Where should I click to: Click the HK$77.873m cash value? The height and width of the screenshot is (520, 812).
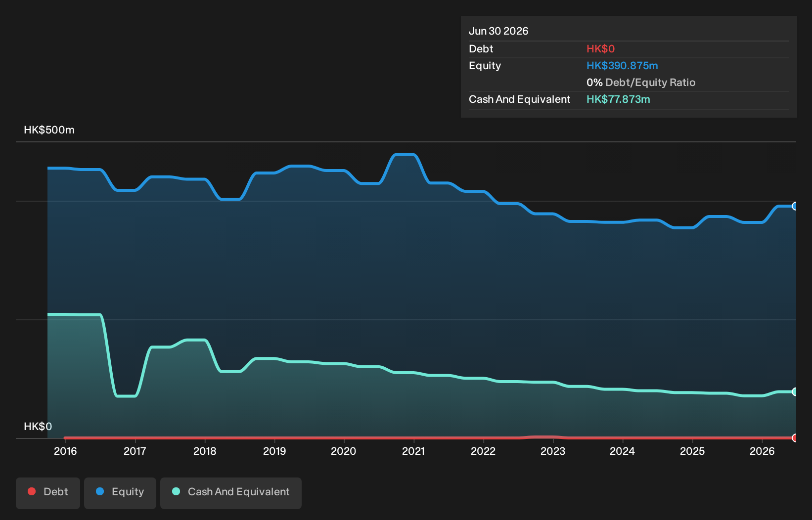coord(618,99)
